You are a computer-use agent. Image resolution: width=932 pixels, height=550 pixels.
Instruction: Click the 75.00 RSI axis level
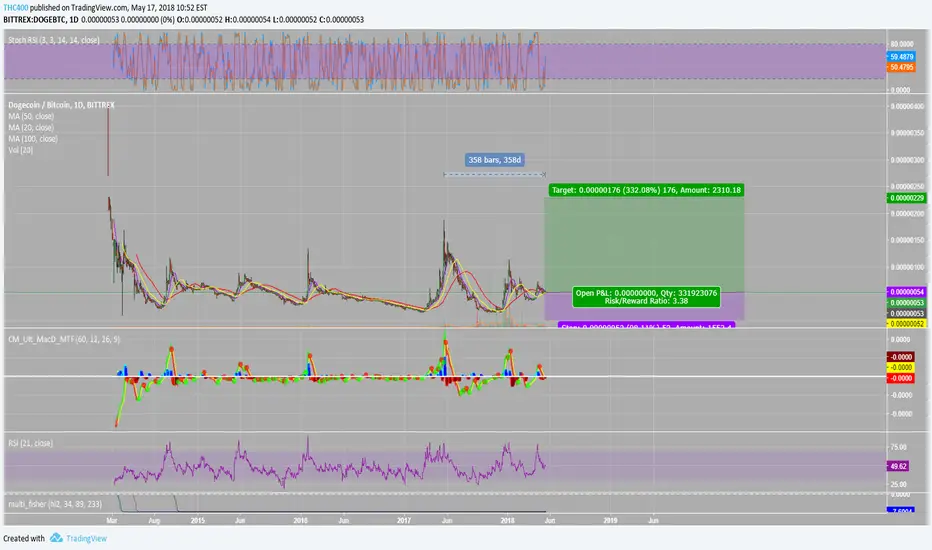tap(898, 447)
